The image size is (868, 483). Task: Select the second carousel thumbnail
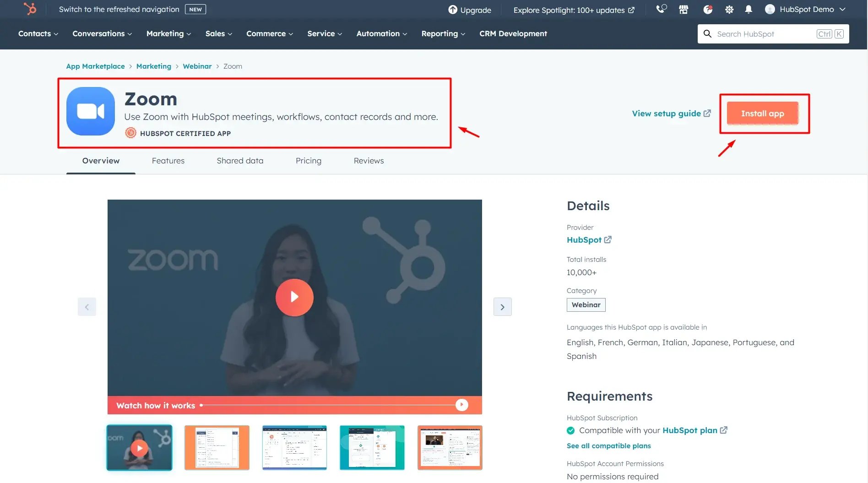click(x=217, y=447)
